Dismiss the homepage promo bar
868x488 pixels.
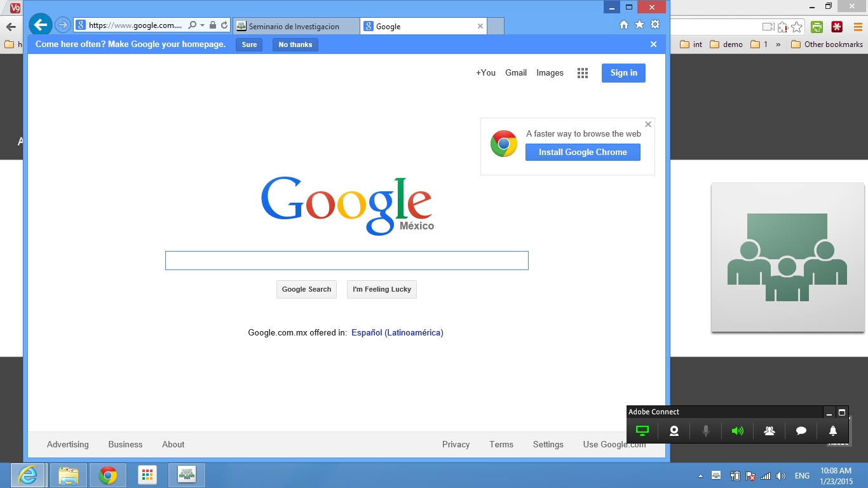tap(653, 44)
